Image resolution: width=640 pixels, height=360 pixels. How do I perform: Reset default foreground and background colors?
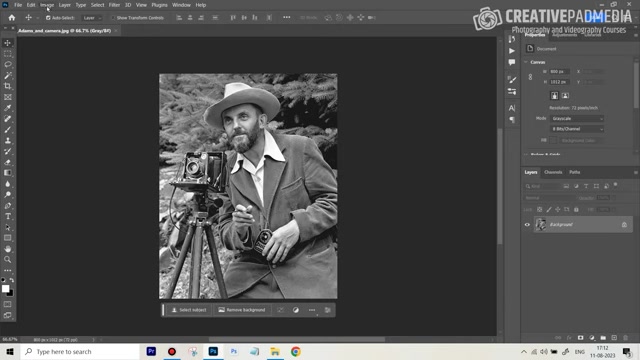point(3,280)
